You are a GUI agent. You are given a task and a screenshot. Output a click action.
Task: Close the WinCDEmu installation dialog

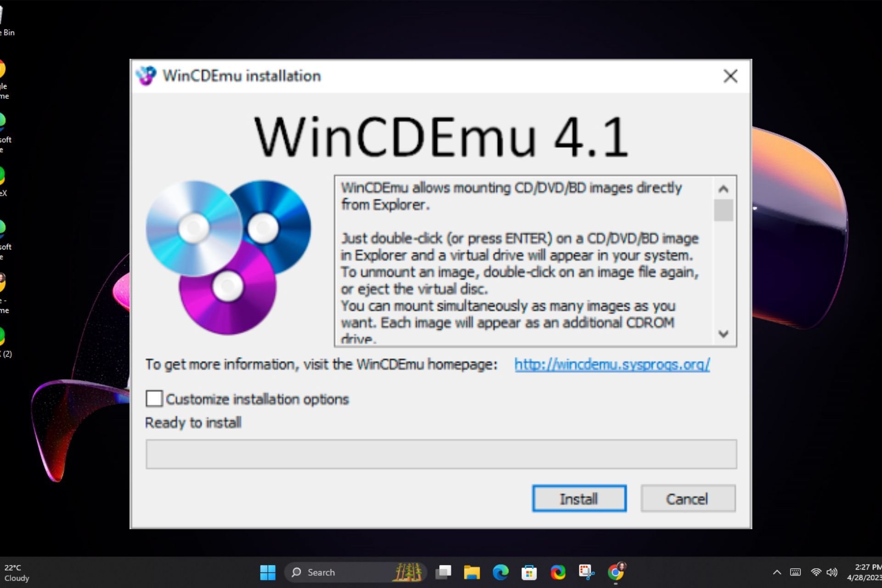(x=730, y=76)
